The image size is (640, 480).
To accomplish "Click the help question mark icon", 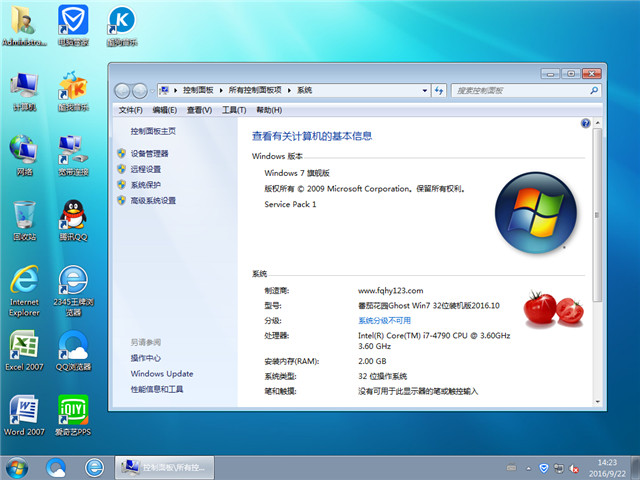I will [585, 123].
